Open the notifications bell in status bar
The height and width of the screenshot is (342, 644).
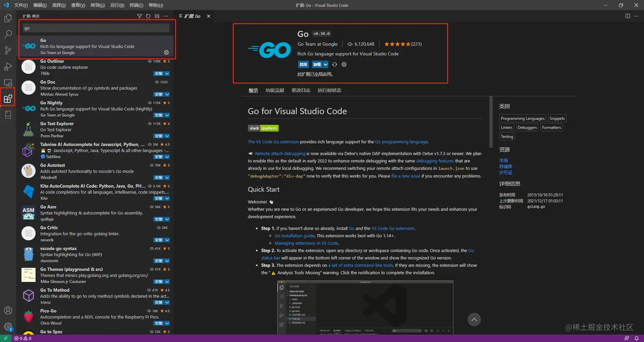pyautogui.click(x=636, y=339)
